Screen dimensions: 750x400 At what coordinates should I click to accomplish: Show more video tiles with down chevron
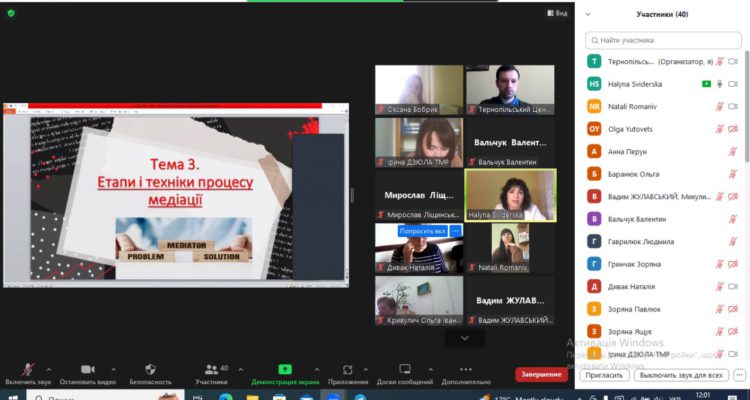[x=464, y=338]
